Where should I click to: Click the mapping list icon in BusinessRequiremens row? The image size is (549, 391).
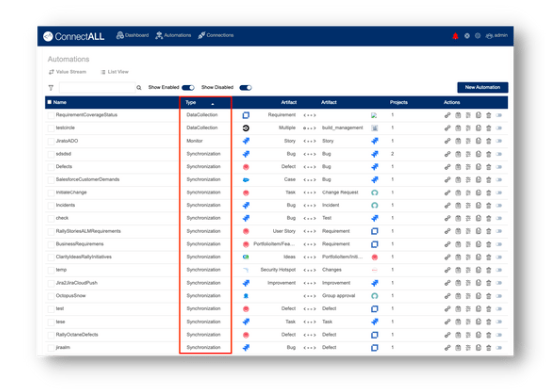pos(468,244)
